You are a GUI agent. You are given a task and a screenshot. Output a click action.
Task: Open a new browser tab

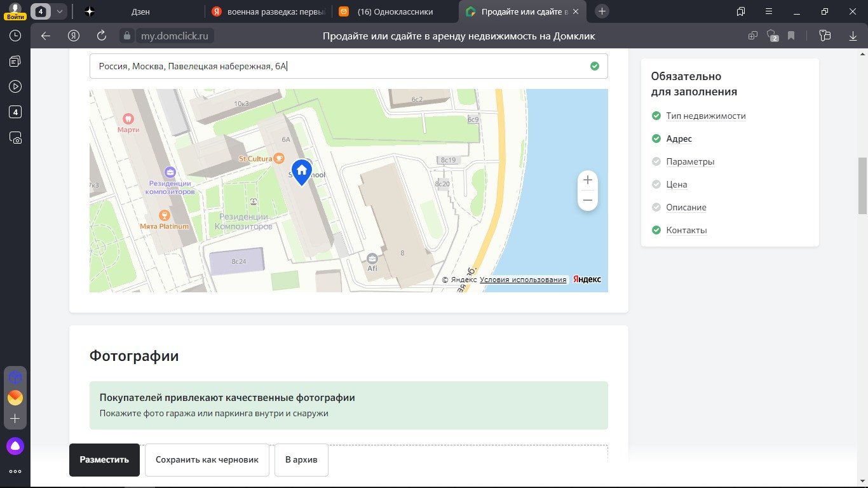(x=602, y=11)
